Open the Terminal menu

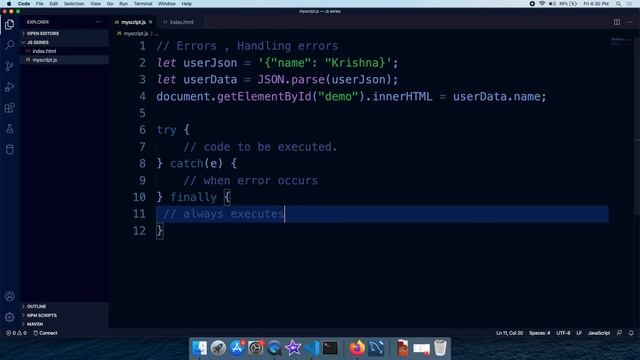[x=143, y=4]
